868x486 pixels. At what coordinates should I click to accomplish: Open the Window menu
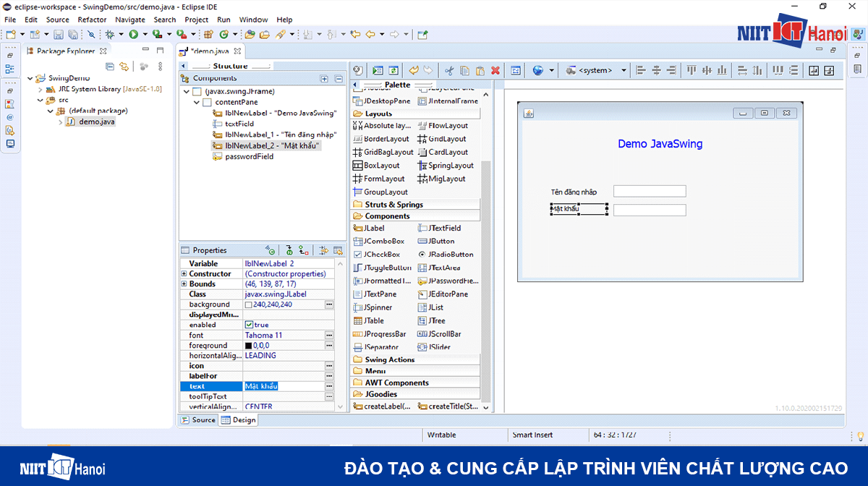pos(253,20)
